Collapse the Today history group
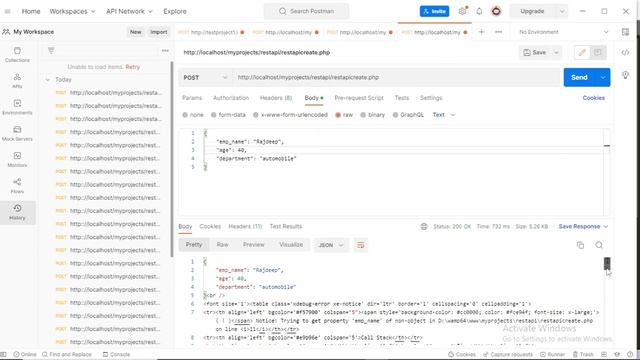The height and width of the screenshot is (360, 640). point(48,80)
